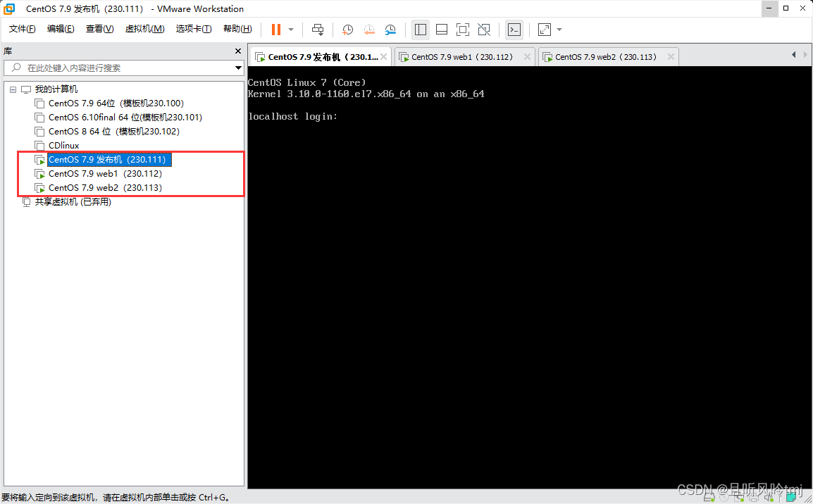Open the 虚拟机(M) menu

[144, 29]
